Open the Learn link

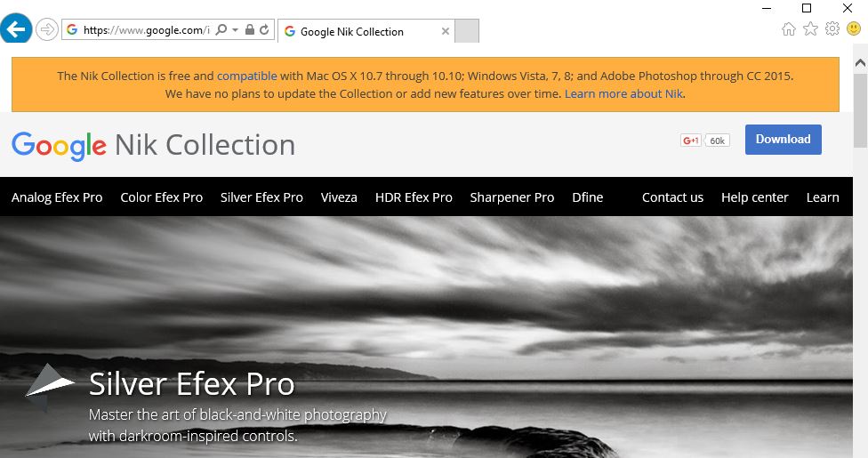pos(823,197)
